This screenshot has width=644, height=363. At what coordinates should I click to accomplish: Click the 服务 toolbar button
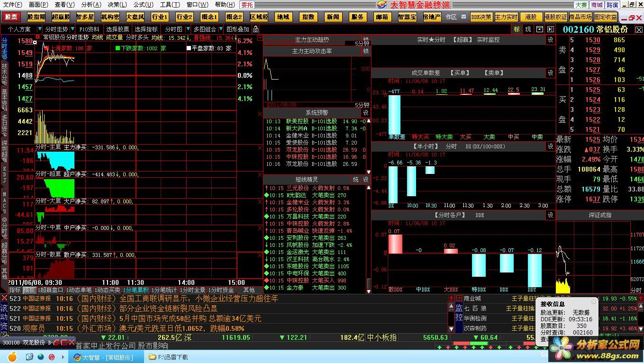[357, 17]
